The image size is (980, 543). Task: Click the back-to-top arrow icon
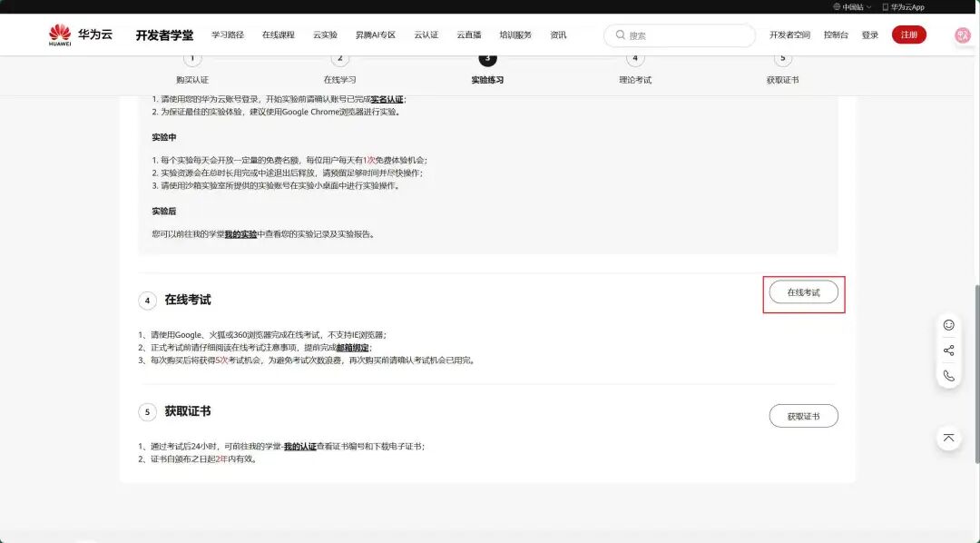tap(949, 438)
